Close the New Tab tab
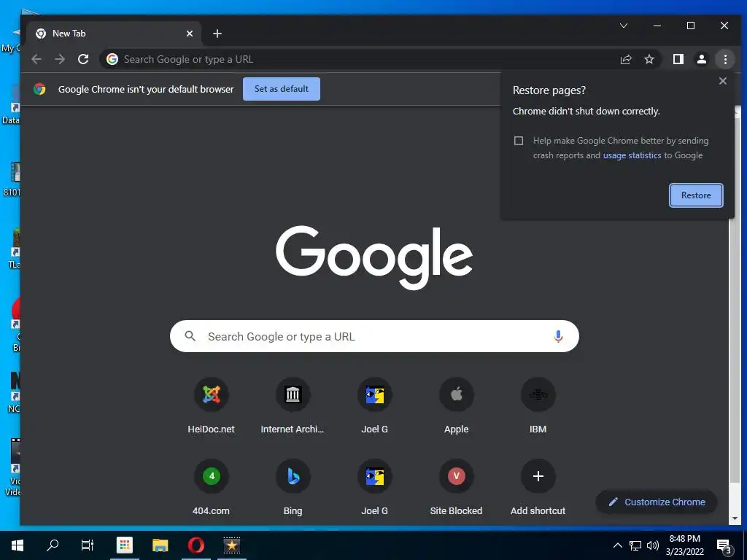Image resolution: width=747 pixels, height=560 pixels. [x=190, y=34]
